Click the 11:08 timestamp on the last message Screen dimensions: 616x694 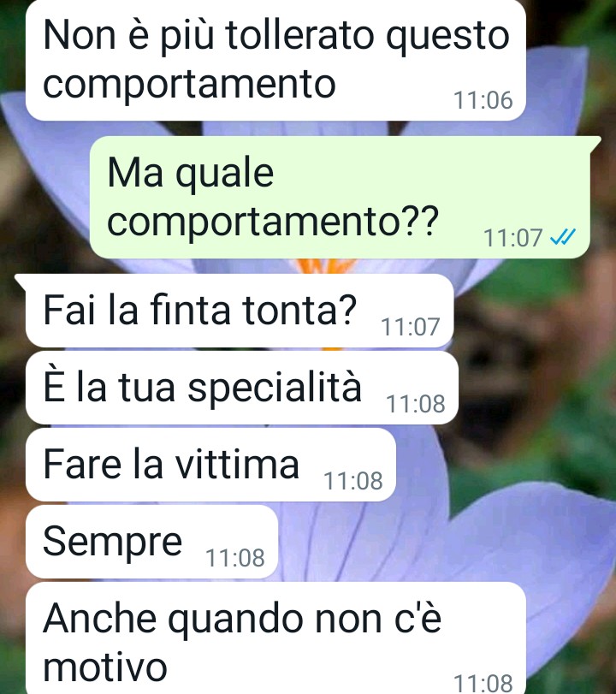tap(483, 683)
